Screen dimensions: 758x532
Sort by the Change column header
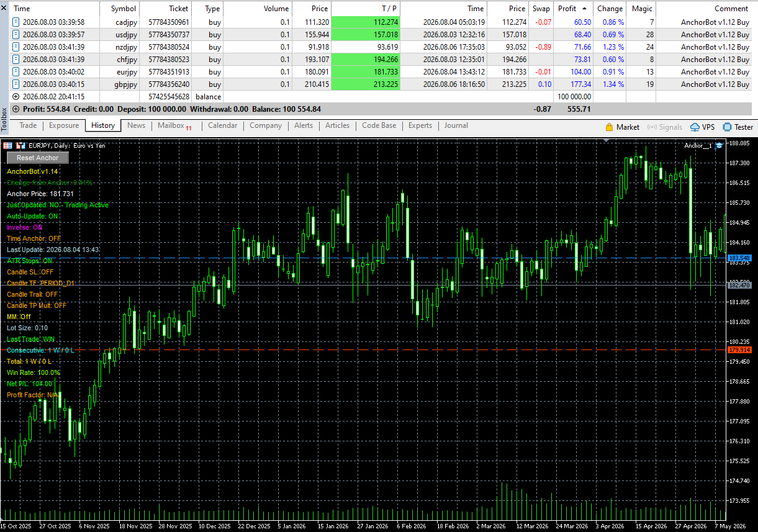(610, 9)
